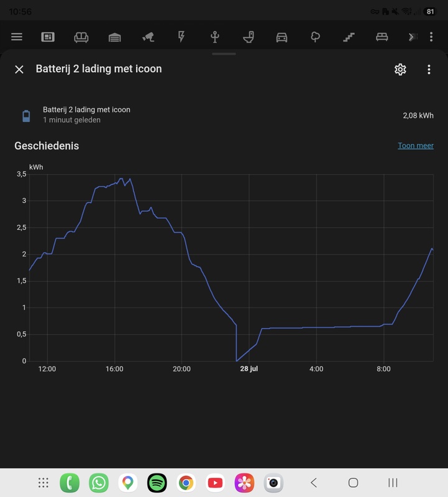Tap the recent apps button
The image size is (448, 497).
[x=393, y=483]
